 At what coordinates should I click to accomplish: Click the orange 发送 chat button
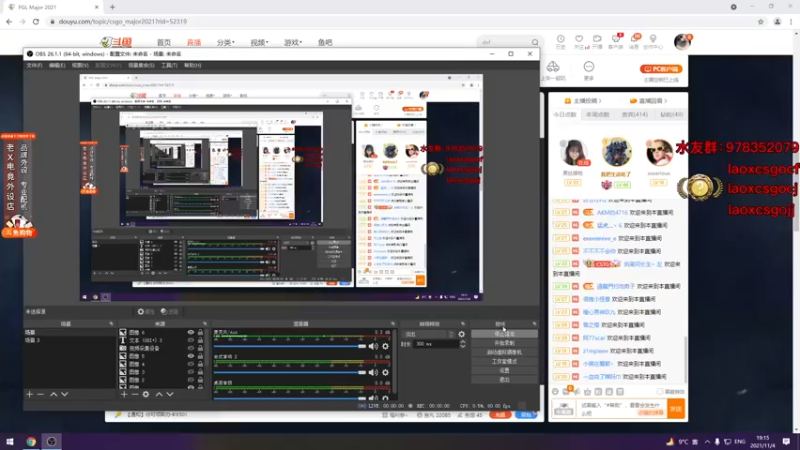click(676, 409)
